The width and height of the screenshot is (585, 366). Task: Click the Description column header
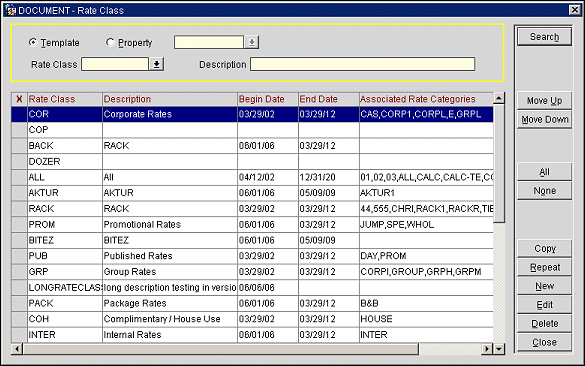pos(170,99)
